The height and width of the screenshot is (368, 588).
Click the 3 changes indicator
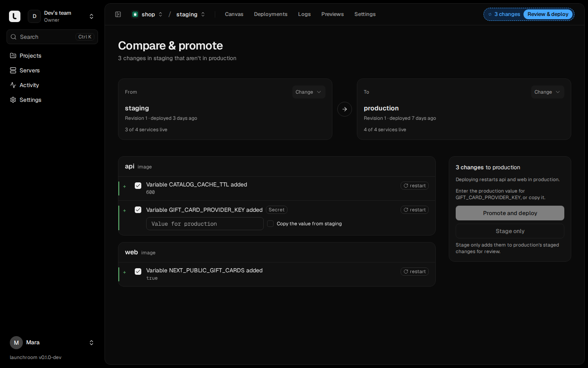(504, 14)
